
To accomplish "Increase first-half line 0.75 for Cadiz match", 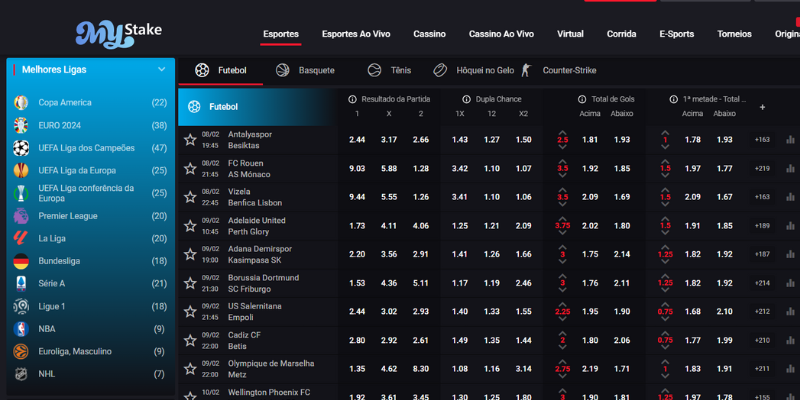I will point(665,333).
